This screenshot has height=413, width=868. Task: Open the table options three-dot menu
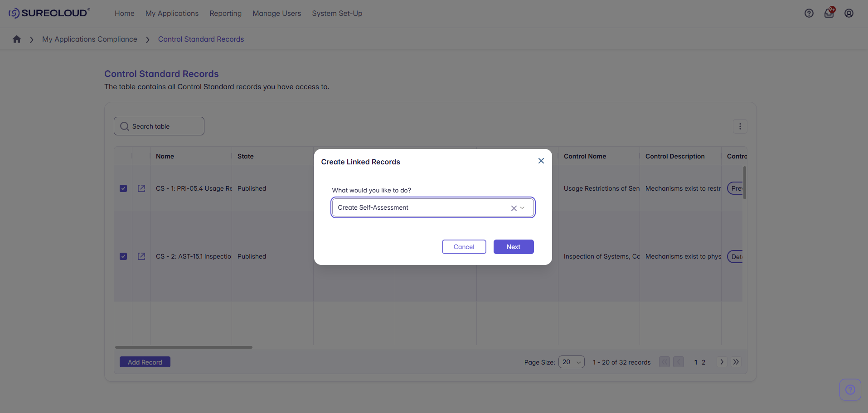[x=740, y=126]
